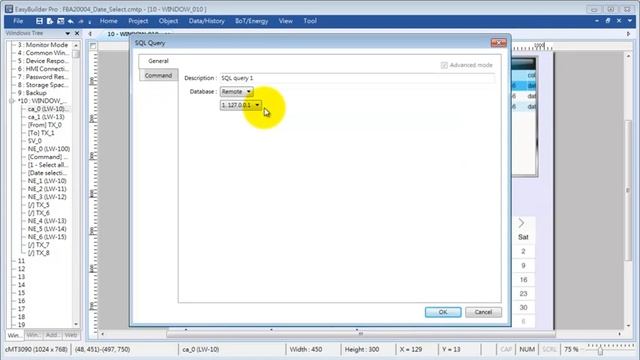Open the 1. 127.0.0.1 server dropdown
The height and width of the screenshot is (360, 640).
[241, 105]
